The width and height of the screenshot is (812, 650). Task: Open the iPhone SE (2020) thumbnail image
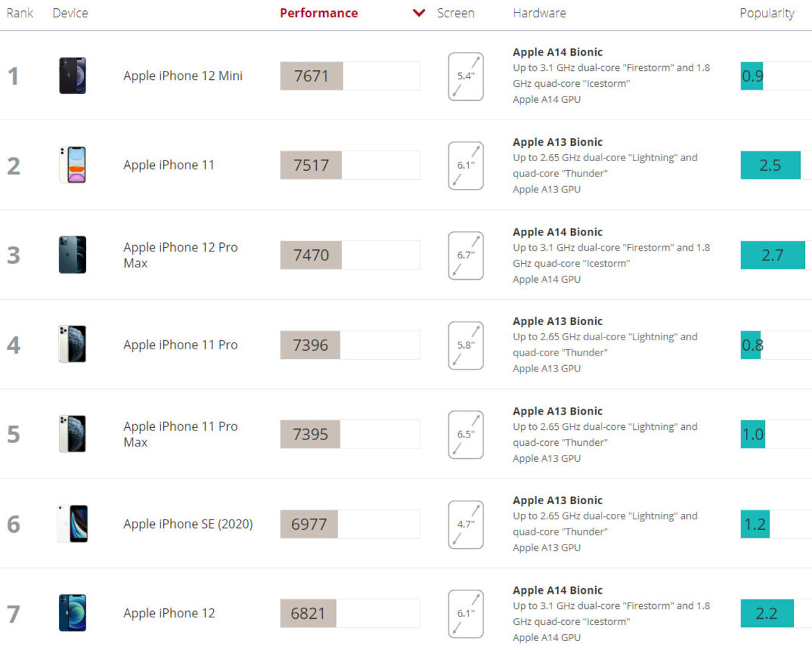click(x=72, y=524)
